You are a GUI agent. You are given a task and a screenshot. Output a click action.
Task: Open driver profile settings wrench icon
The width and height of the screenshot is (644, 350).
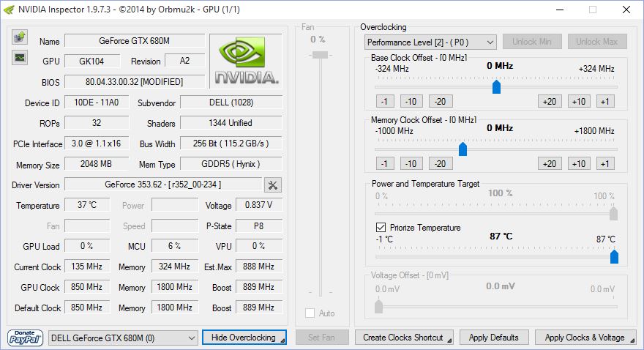point(272,185)
